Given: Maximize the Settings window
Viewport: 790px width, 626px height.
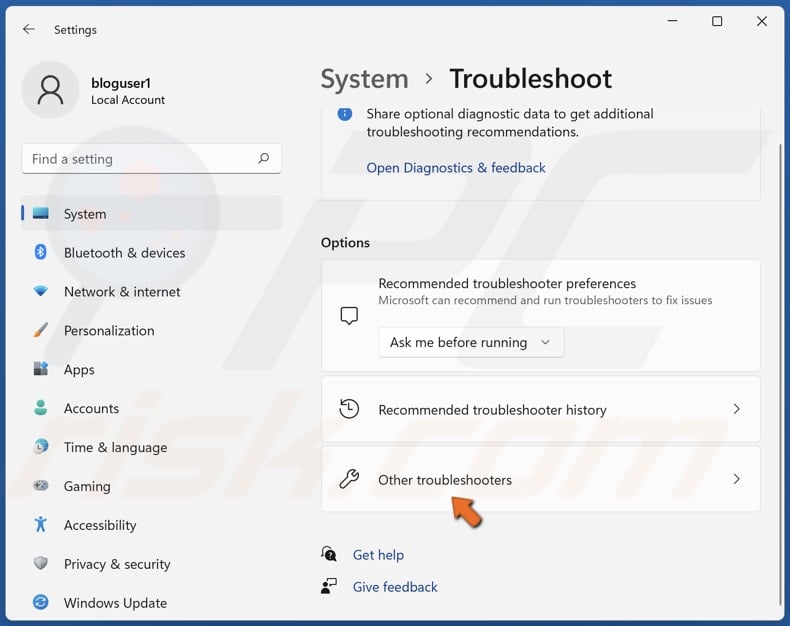Looking at the screenshot, I should tap(717, 21).
